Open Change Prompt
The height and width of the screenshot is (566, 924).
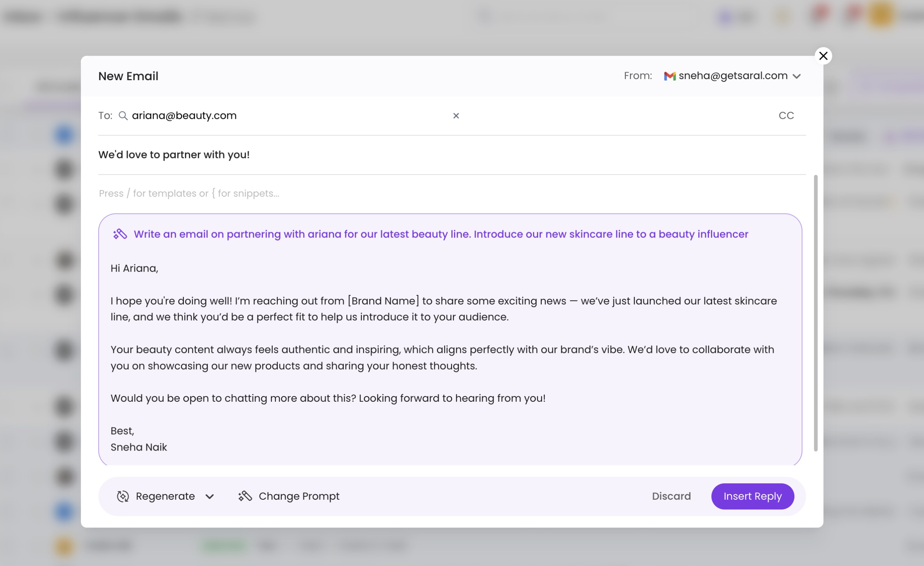(299, 496)
